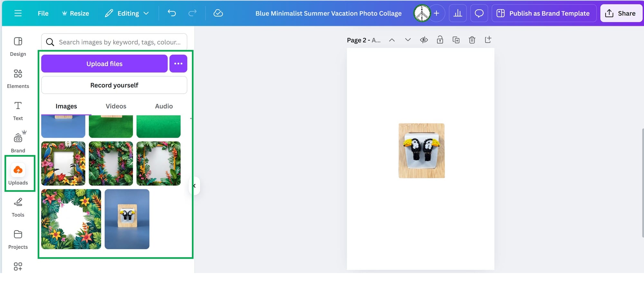
Task: Select the toucan earrings thumbnail in uploads
Action: (x=127, y=219)
